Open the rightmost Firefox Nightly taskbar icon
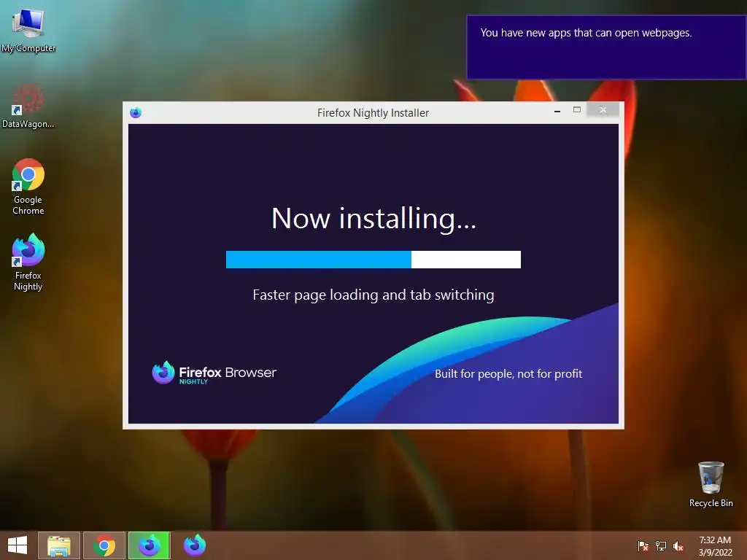The width and height of the screenshot is (747, 560). coord(194,545)
